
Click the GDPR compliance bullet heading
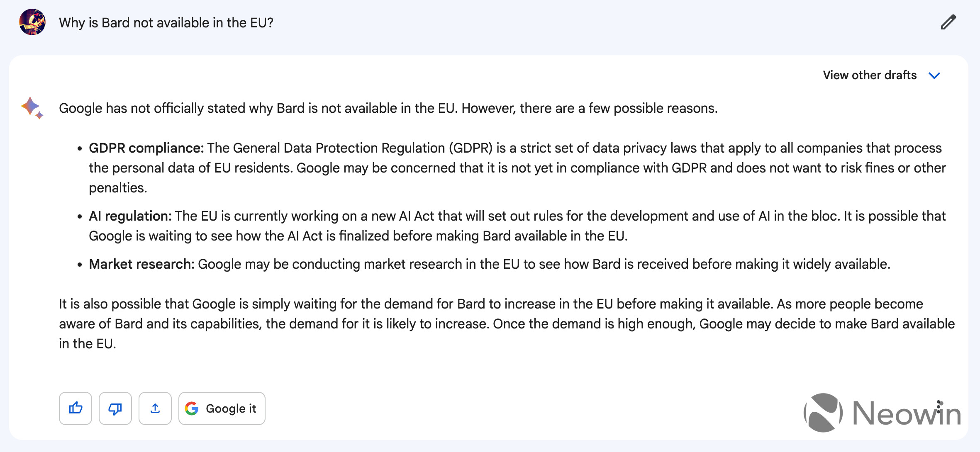click(146, 148)
